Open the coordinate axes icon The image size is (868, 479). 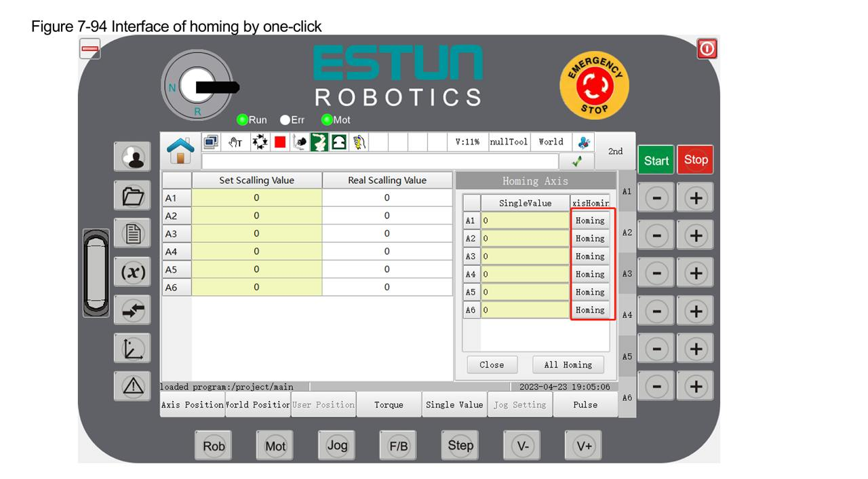coord(132,348)
